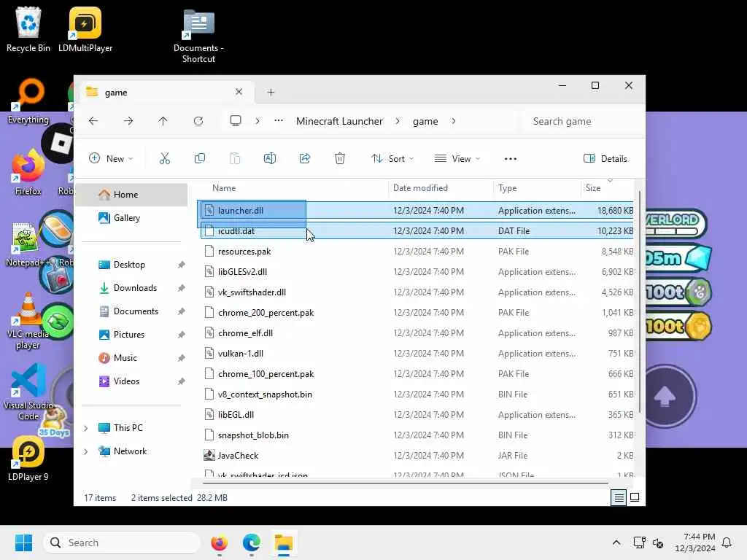Launch LDPlayer 9 from the desktop
Image resolution: width=747 pixels, height=560 pixels.
pos(28,459)
